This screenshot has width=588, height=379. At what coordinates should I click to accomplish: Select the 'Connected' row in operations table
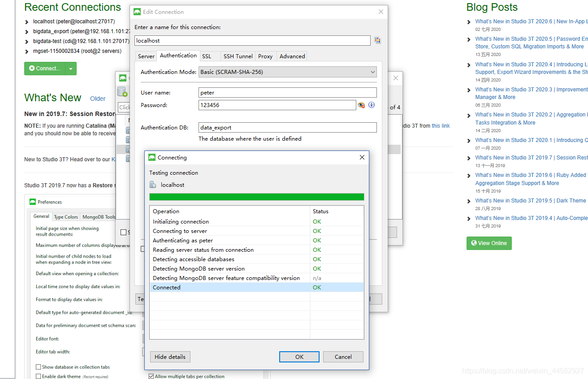[256, 288]
